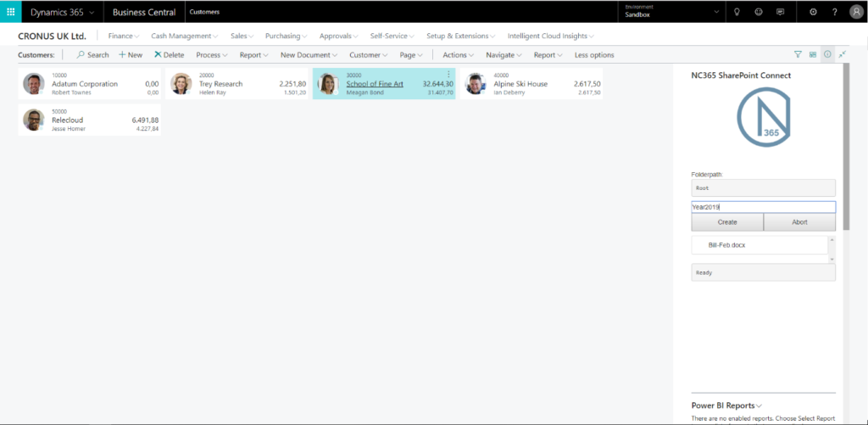Click Delete in the Customers toolbar
This screenshot has height=425, width=868.
169,55
